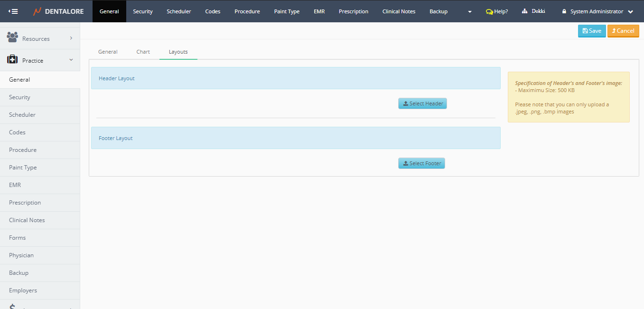Save the layout settings
The height and width of the screenshot is (309, 644).
[591, 31]
